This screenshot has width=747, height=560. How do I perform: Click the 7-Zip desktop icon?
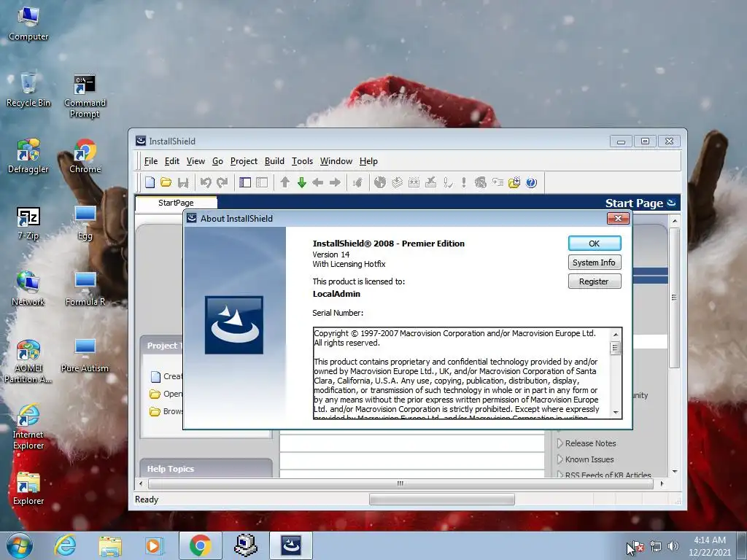coord(28,223)
